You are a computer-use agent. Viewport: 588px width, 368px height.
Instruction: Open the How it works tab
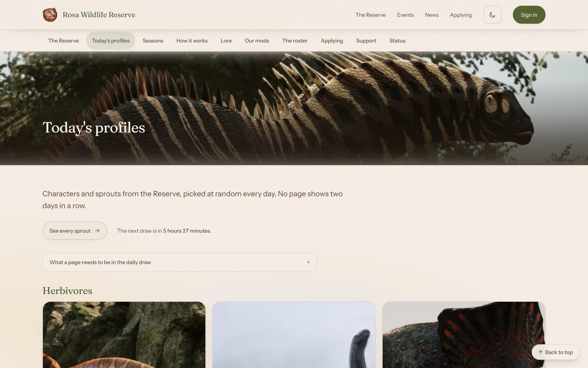[192, 41]
